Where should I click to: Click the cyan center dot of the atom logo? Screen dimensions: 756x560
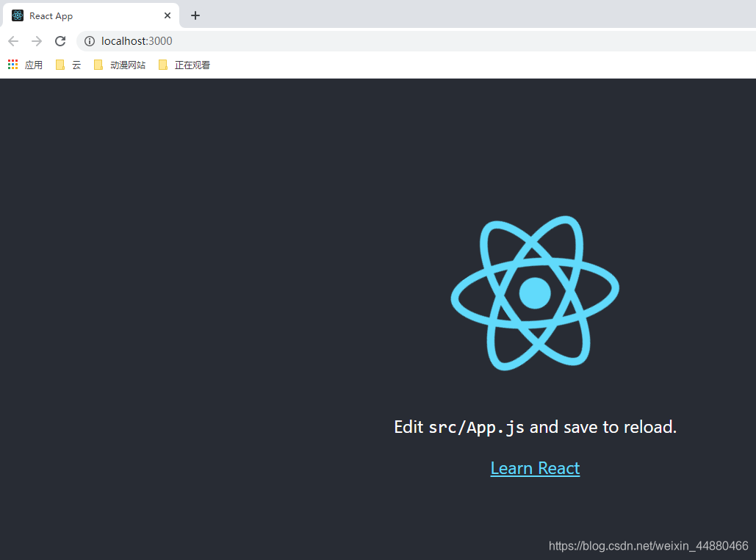point(535,292)
